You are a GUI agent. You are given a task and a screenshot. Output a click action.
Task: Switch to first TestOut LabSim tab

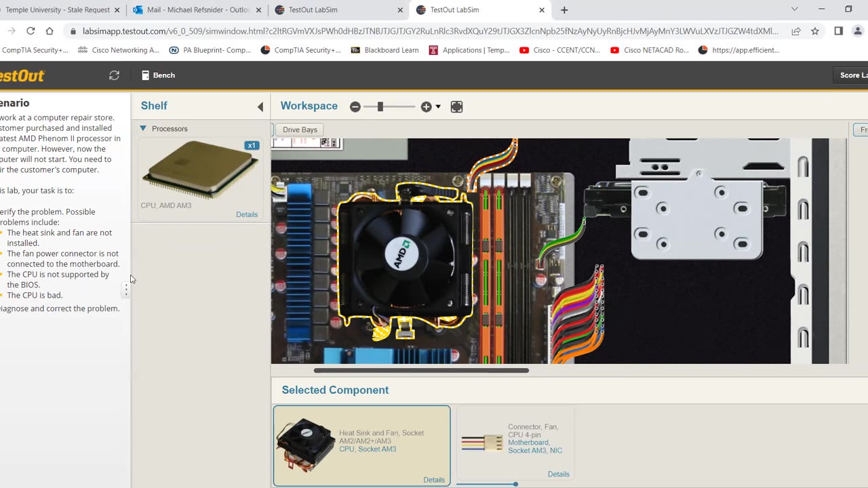(x=313, y=10)
